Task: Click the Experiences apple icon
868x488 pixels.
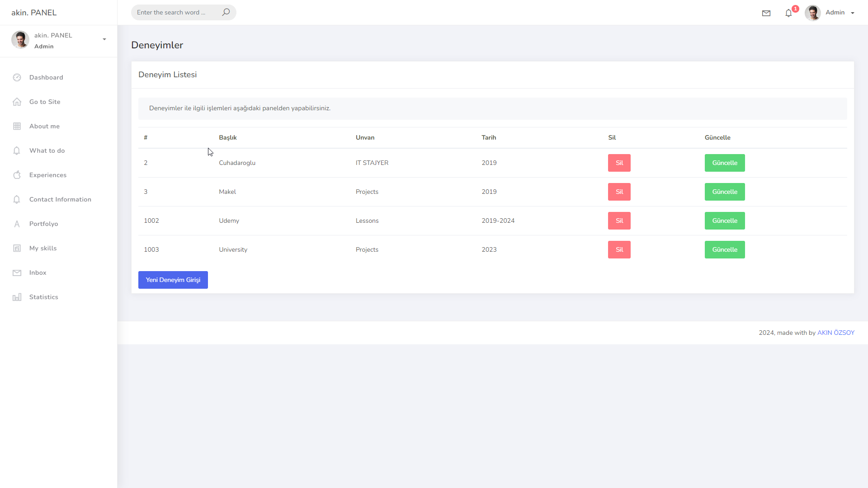Action: point(17,175)
